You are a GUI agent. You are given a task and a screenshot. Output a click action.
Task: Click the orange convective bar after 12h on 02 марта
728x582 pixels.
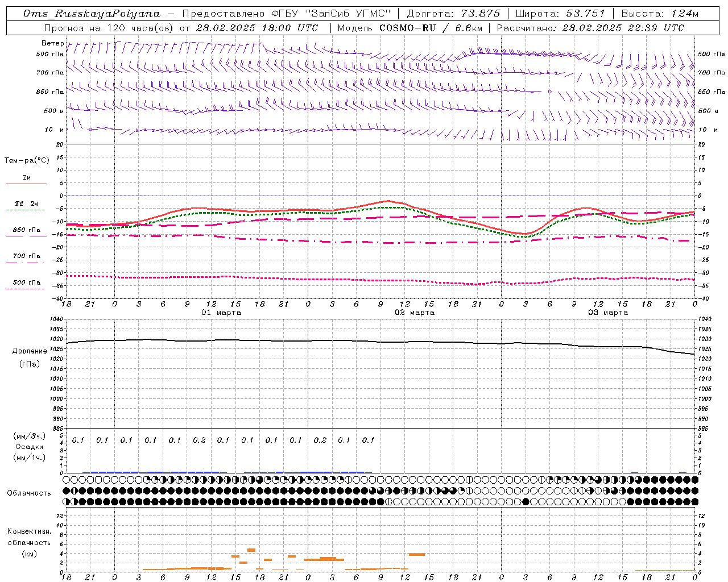tap(417, 554)
